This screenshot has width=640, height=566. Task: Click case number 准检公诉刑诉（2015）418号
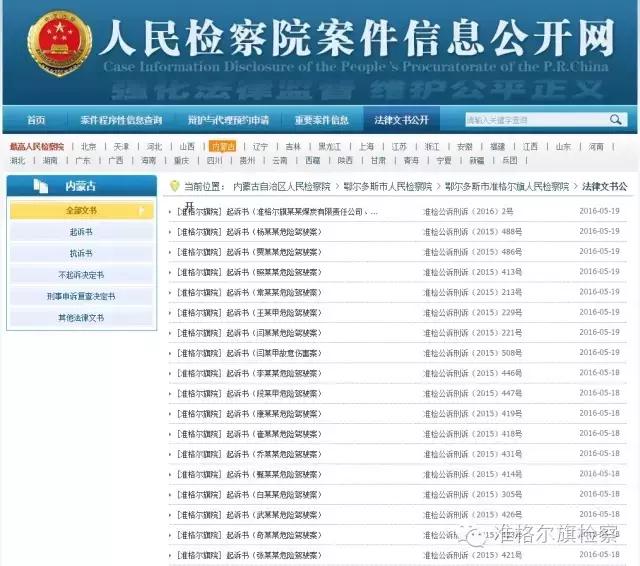click(x=473, y=434)
